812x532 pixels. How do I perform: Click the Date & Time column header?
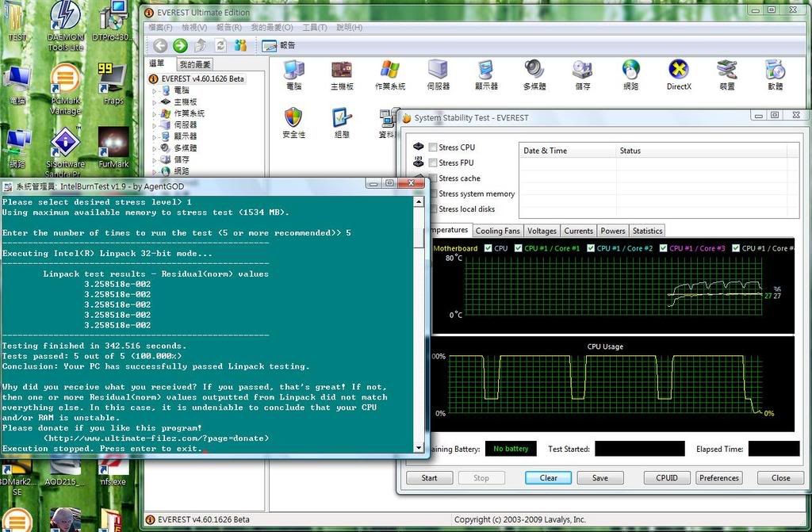pyautogui.click(x=568, y=151)
